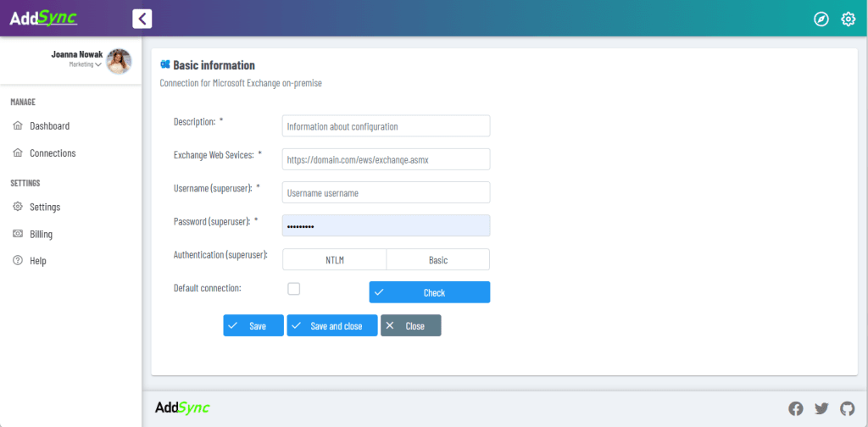Screen dimensions: 868x427
Task: Focus the Exchange Web Services URL field
Action: 386,159
